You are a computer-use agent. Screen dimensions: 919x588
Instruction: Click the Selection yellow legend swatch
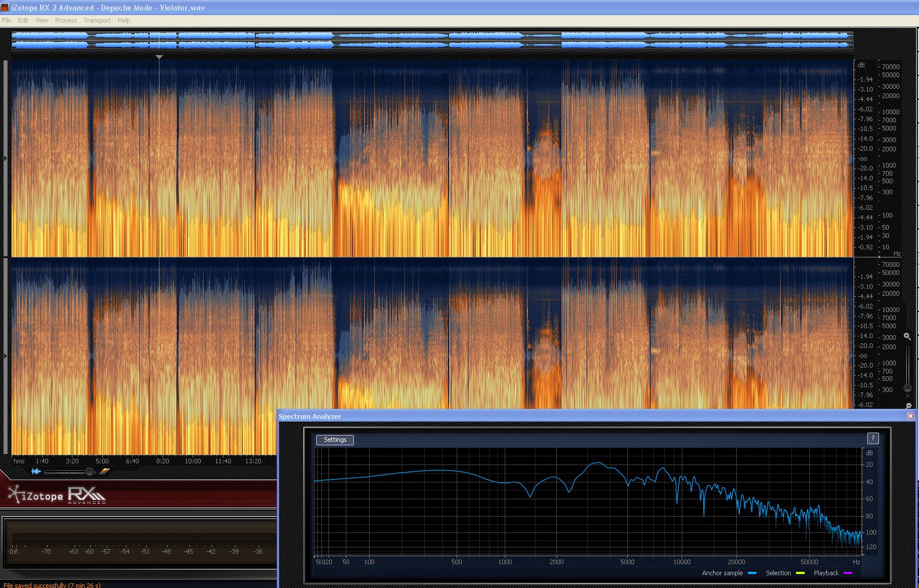coord(800,573)
